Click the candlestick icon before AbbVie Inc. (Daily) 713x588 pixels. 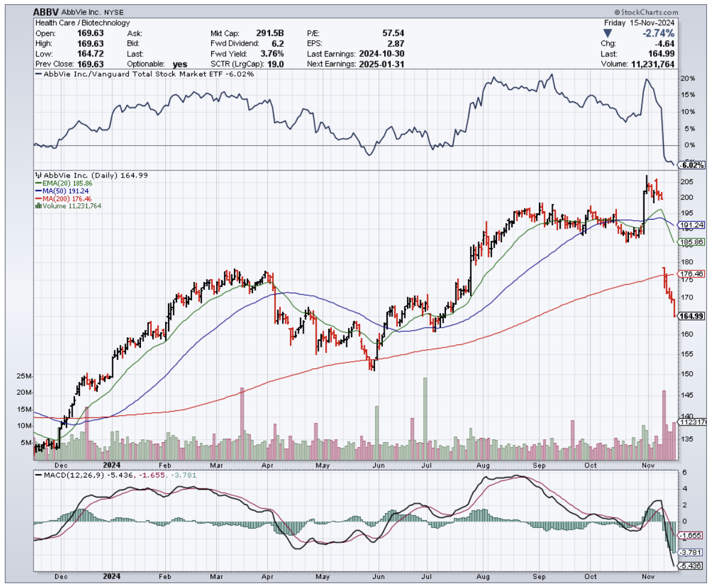point(39,175)
